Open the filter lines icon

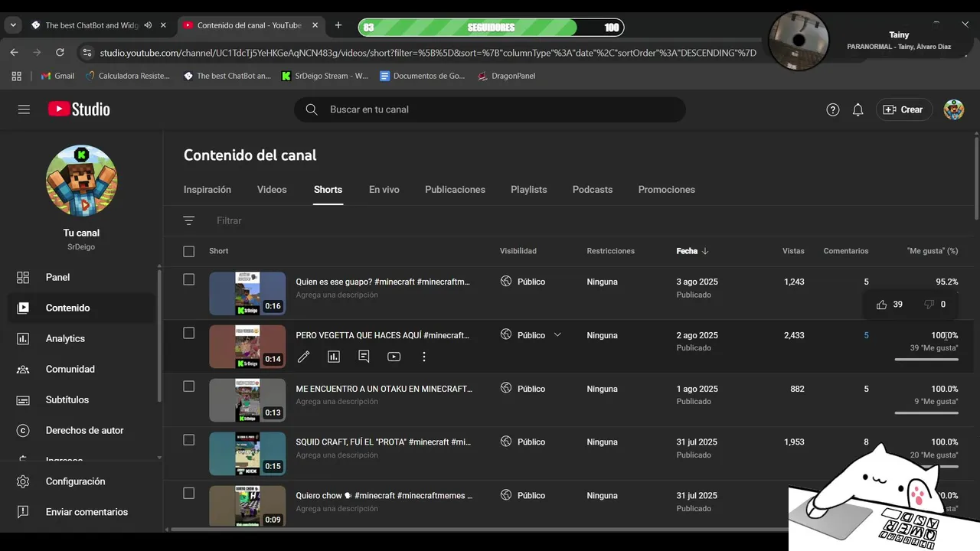coord(189,220)
